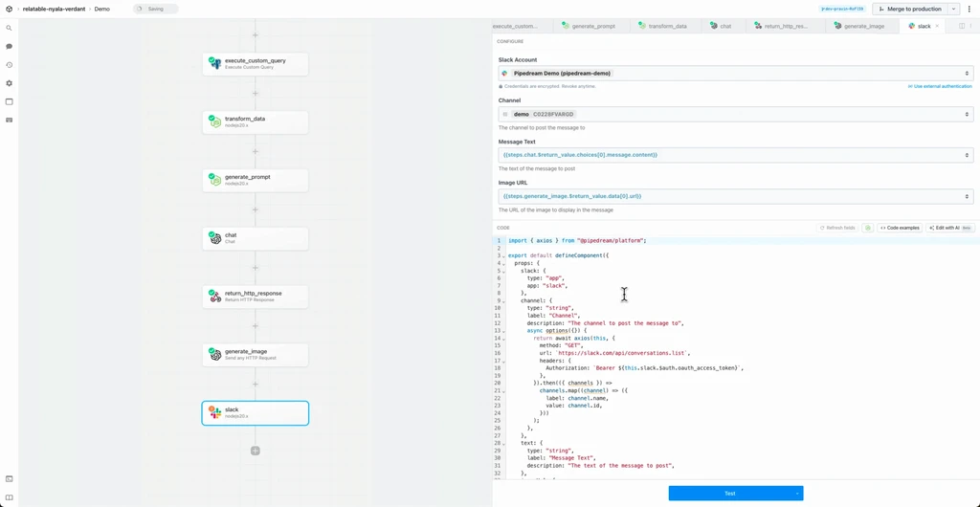Click the transform_data Node.js icon
Viewport: 980px width, 507px height.
click(215, 121)
